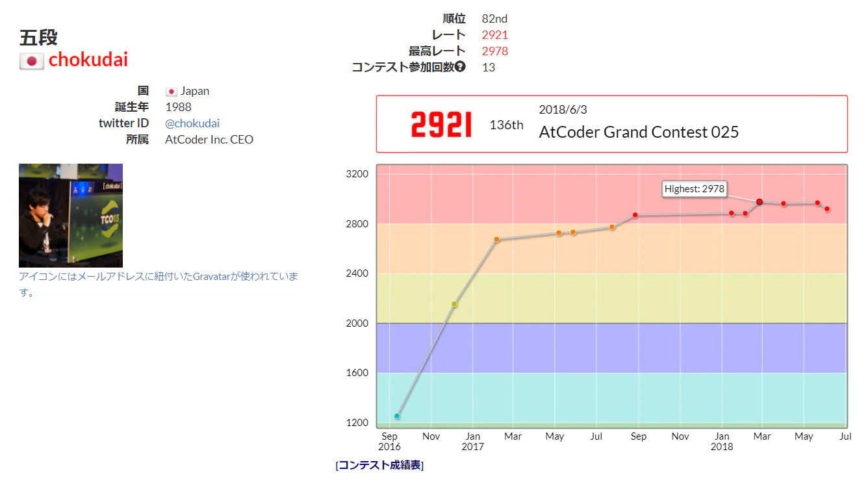Click the 3200 y-axis label
868x491 pixels.
click(358, 174)
